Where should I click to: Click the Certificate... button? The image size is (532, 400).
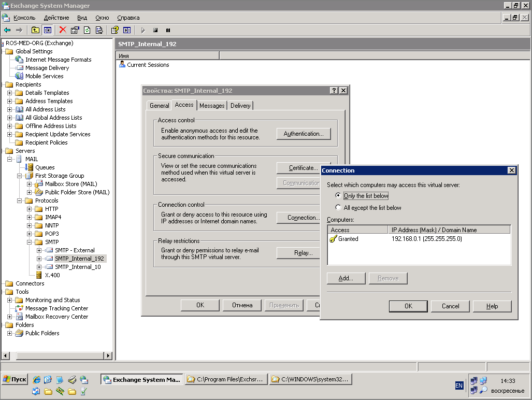(298, 167)
